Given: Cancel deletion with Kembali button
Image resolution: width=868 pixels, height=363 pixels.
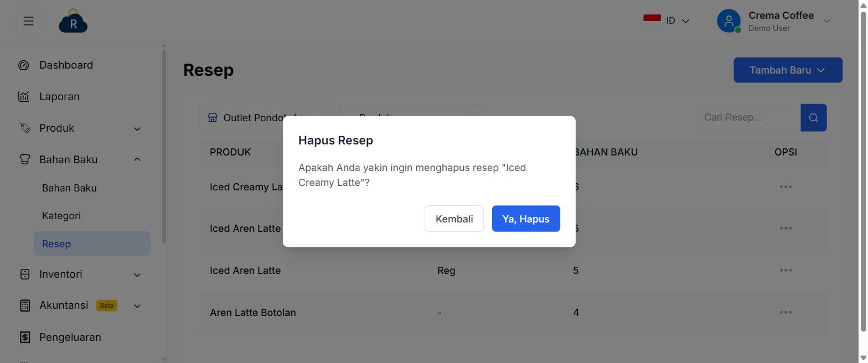Looking at the screenshot, I should click(454, 219).
